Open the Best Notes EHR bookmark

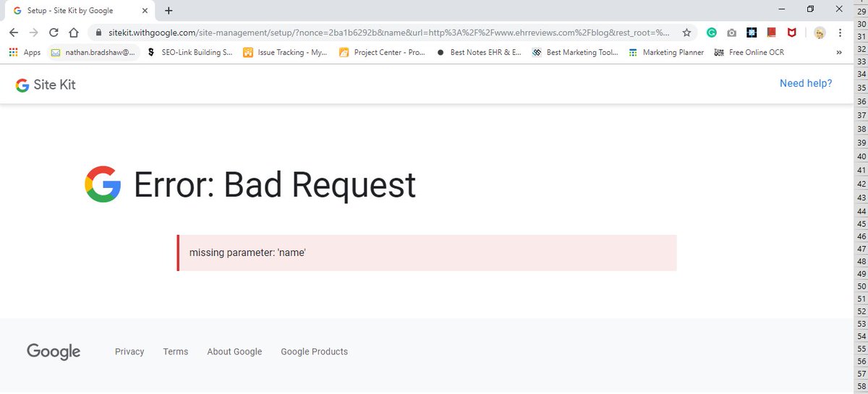[479, 52]
